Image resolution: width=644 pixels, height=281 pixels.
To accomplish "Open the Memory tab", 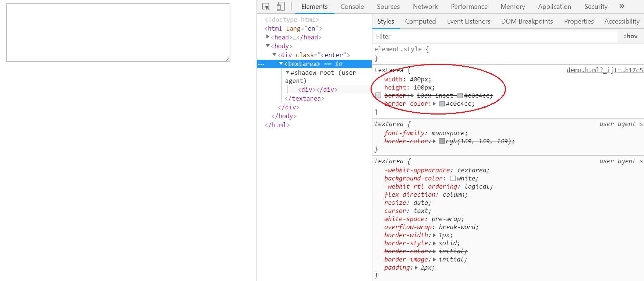I will [513, 7].
